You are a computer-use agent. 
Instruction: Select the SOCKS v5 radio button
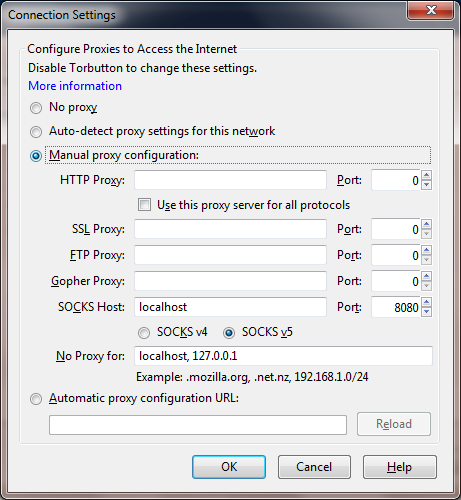coord(229,333)
